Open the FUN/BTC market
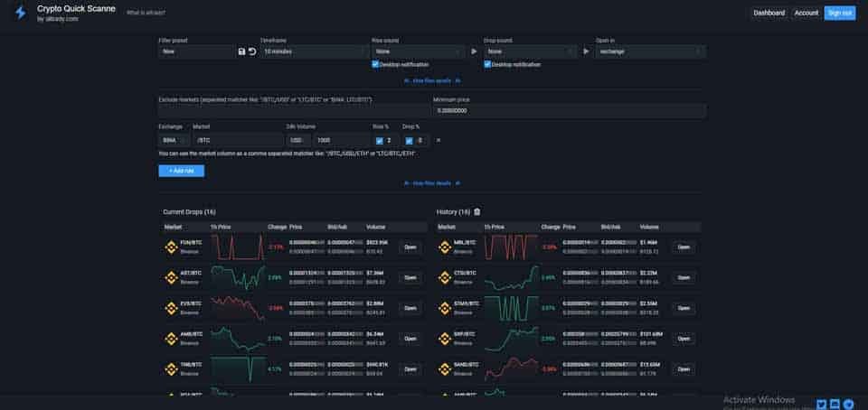Image resolution: width=868 pixels, height=410 pixels. point(410,247)
